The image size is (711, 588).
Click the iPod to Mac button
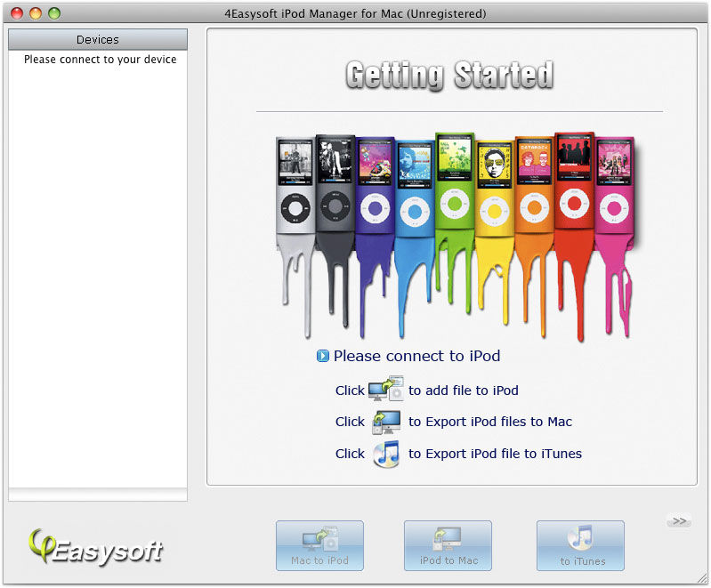(x=448, y=545)
